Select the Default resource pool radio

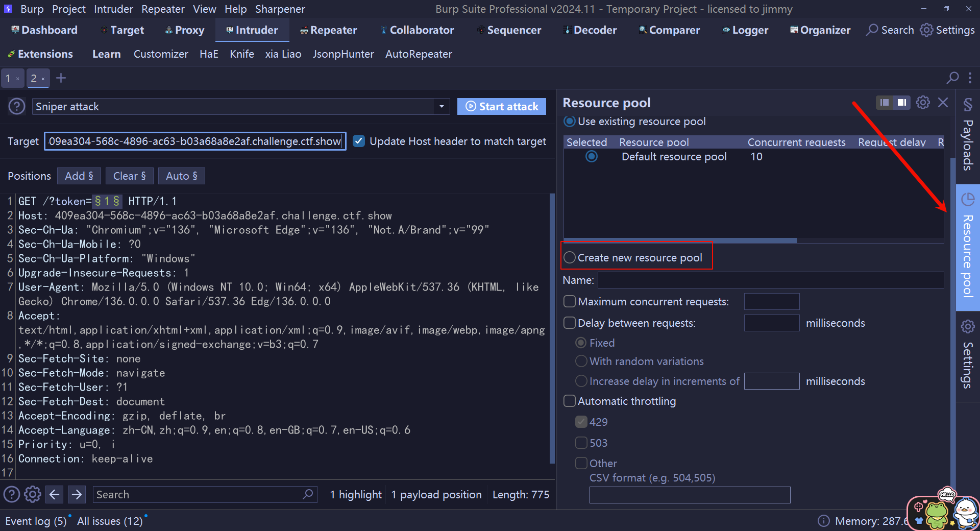[x=592, y=156]
